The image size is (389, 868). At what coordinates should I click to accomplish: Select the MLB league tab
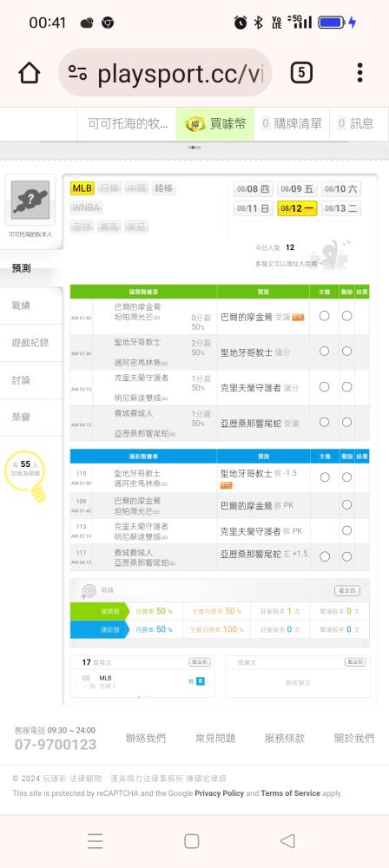[x=82, y=188]
